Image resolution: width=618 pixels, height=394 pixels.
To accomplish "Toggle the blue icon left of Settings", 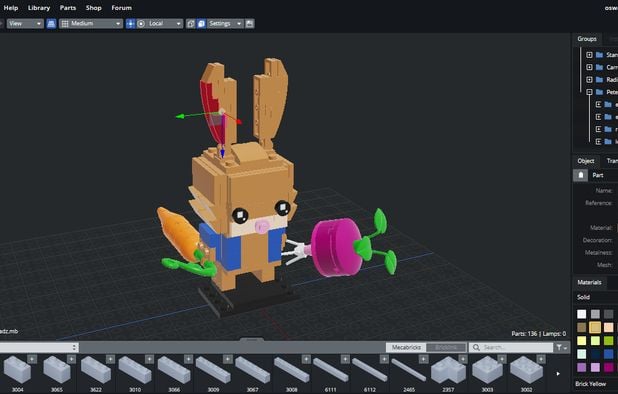I will 201,24.
